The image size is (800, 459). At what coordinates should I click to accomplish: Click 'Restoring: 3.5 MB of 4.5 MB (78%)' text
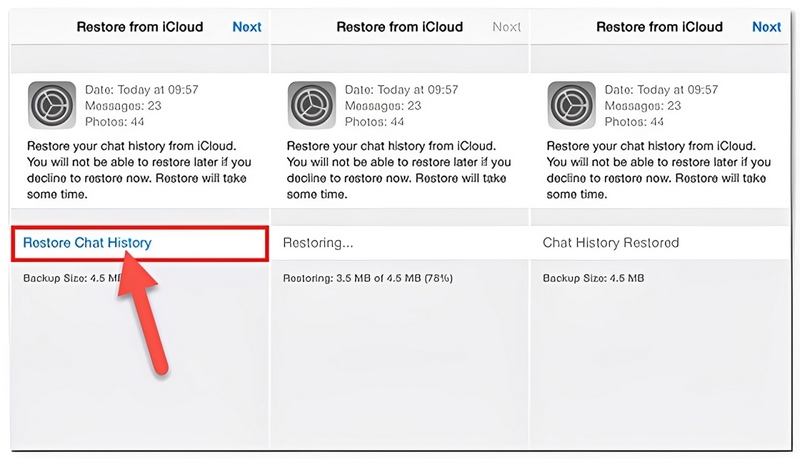368,278
